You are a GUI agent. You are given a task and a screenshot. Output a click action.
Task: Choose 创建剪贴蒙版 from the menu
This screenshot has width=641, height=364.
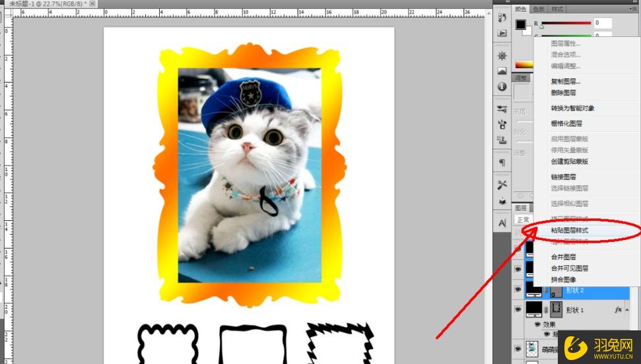click(570, 162)
